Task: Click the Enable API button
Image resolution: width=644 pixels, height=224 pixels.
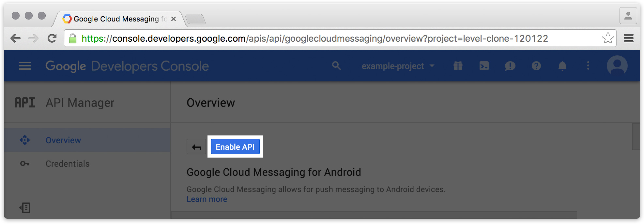Action: click(235, 147)
